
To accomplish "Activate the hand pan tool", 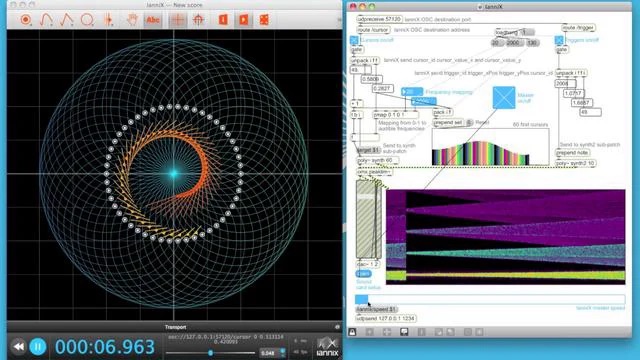I will tap(132, 20).
